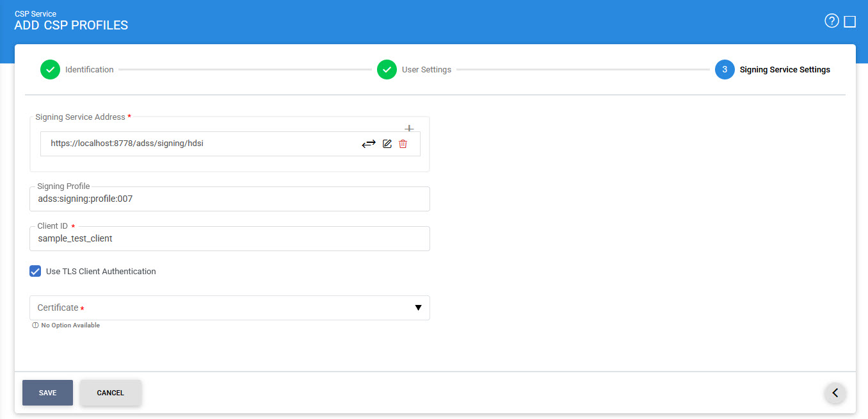
Task: Test connection using the double-arrow icon
Action: (x=369, y=144)
